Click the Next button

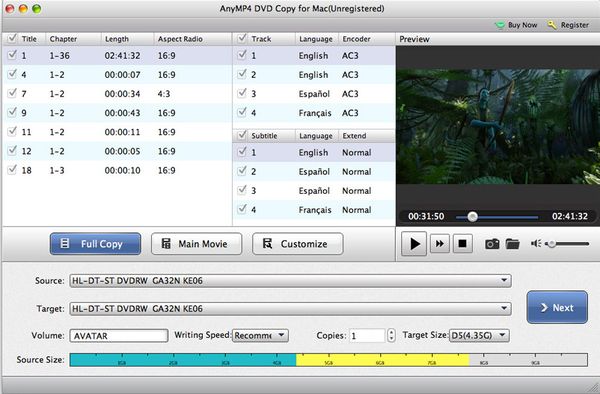(x=557, y=307)
